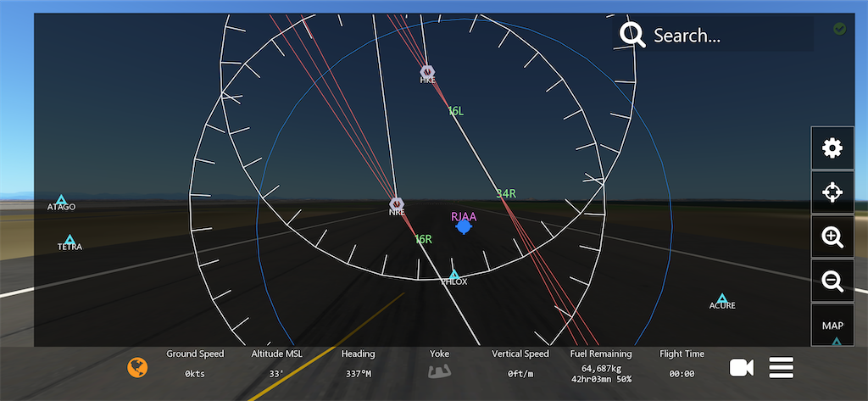
Task: Open the camera view icon
Action: pos(741,368)
